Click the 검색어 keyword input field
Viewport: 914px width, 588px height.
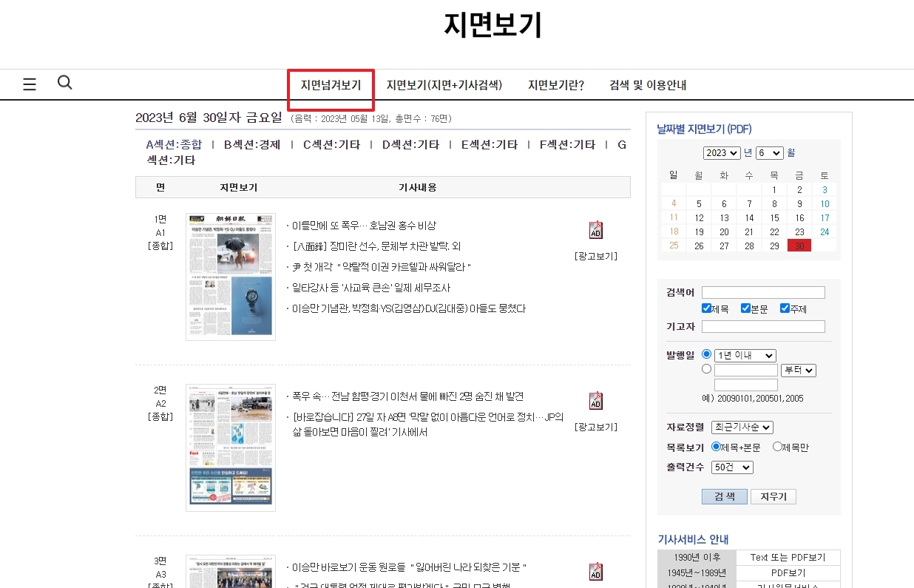tap(763, 292)
